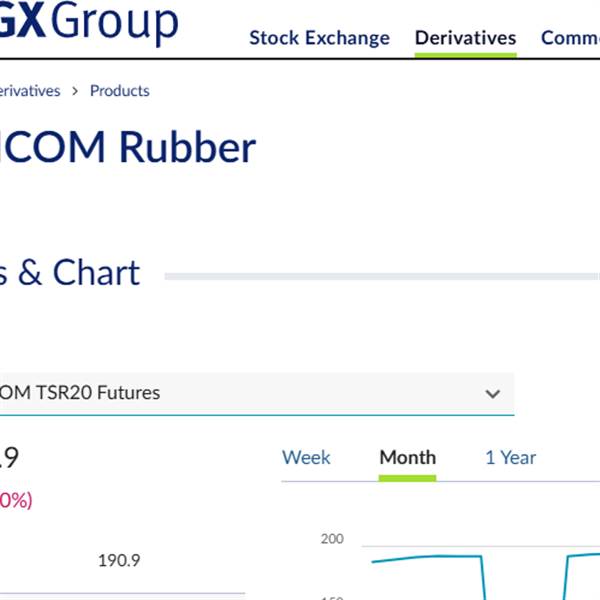The width and height of the screenshot is (600, 600).
Task: Select the Derivatives navigation item
Action: pyautogui.click(x=465, y=38)
